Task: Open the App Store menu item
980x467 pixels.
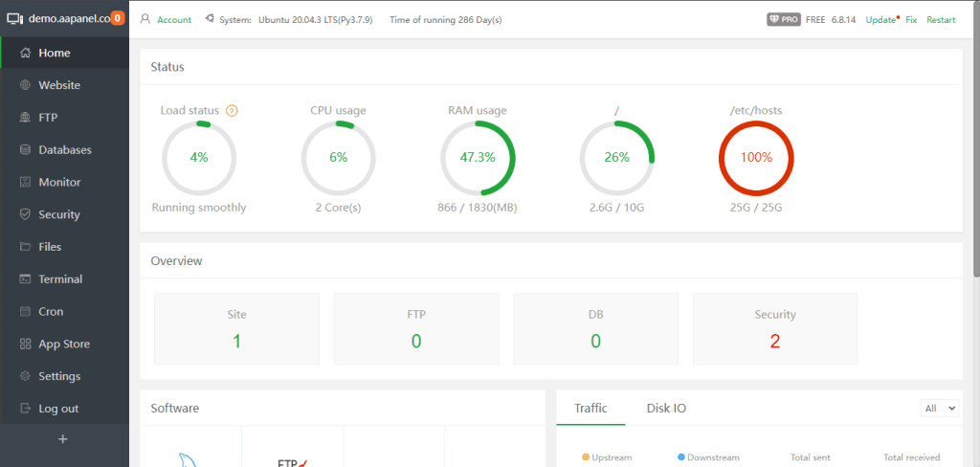Action: (x=65, y=344)
